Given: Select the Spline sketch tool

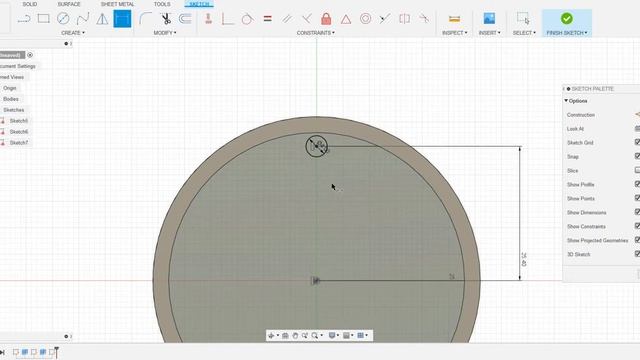Looking at the screenshot, I should click(82, 18).
